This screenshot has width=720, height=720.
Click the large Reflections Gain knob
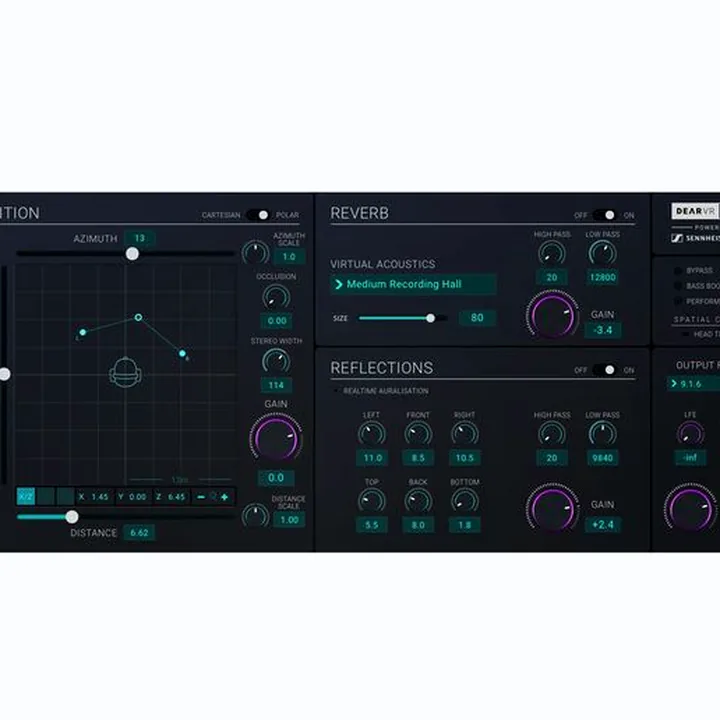tap(552, 507)
